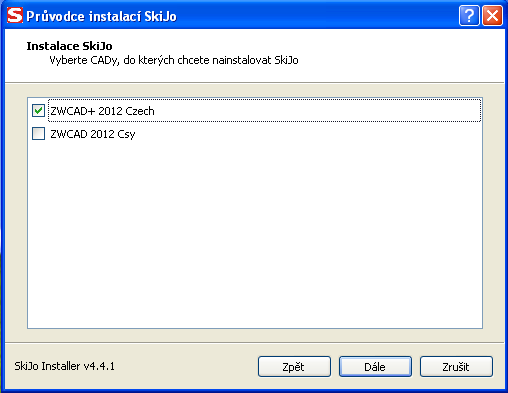Click the Vyberte CADy instruction text
This screenshot has width=508, height=393.
(174, 60)
